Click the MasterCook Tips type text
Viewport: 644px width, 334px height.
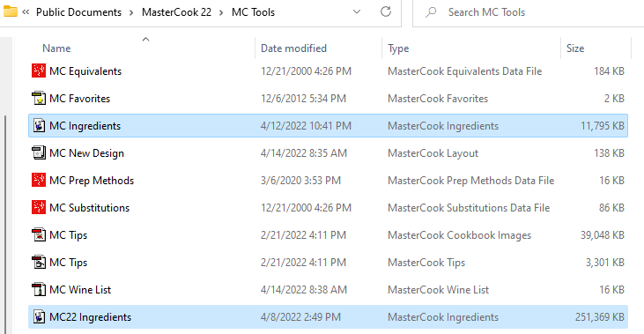[426, 263]
